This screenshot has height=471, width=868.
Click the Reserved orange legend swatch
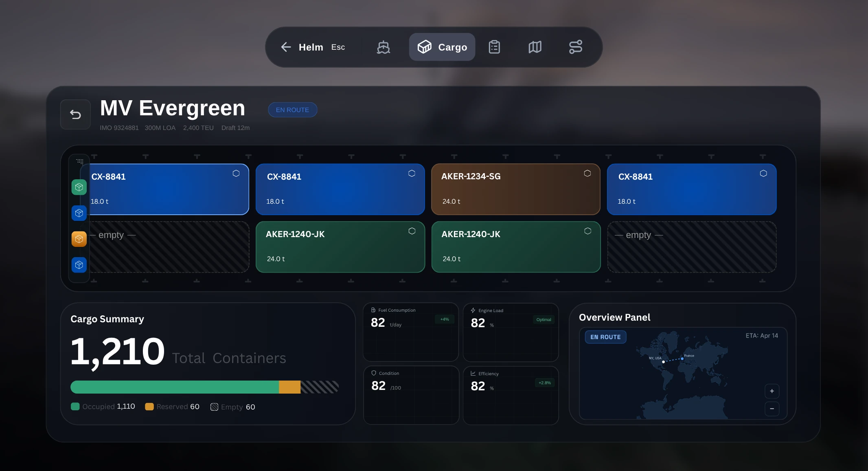(149, 407)
